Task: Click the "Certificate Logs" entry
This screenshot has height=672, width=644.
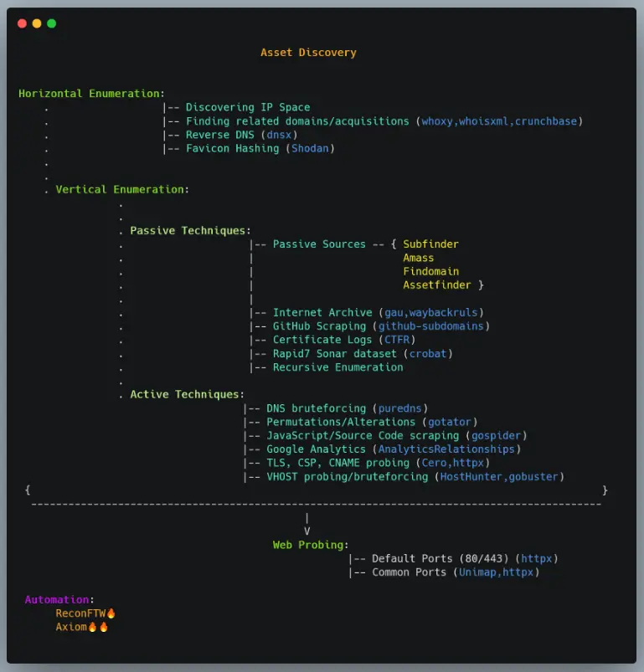Action: [x=322, y=340]
